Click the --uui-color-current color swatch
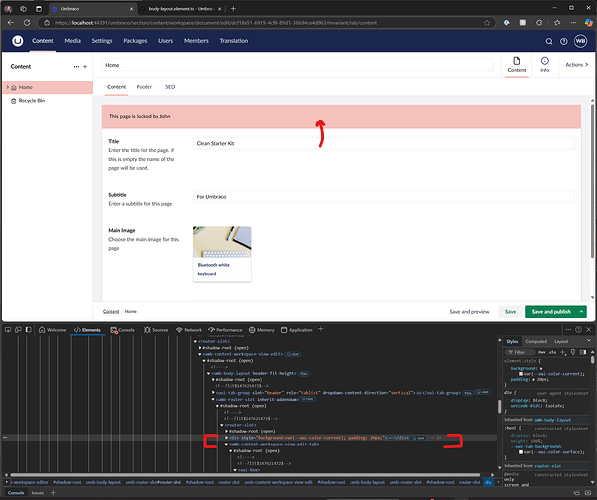The height and width of the screenshot is (500, 597). 521,374
